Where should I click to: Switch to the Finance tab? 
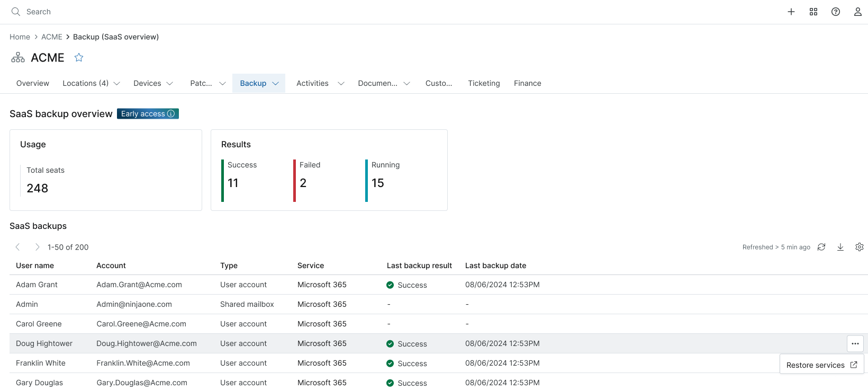click(x=527, y=83)
